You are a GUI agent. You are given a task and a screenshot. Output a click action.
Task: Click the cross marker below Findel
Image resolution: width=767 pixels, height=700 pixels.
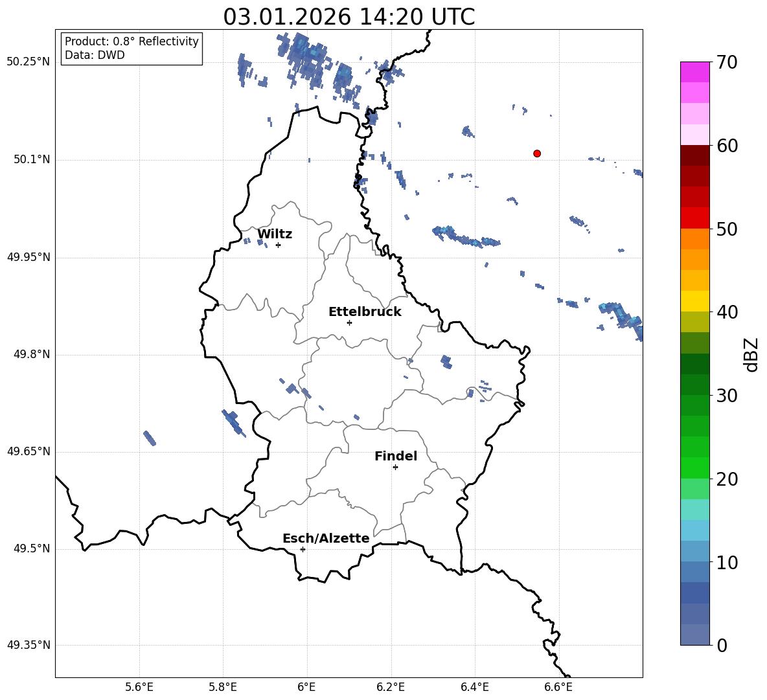(395, 468)
